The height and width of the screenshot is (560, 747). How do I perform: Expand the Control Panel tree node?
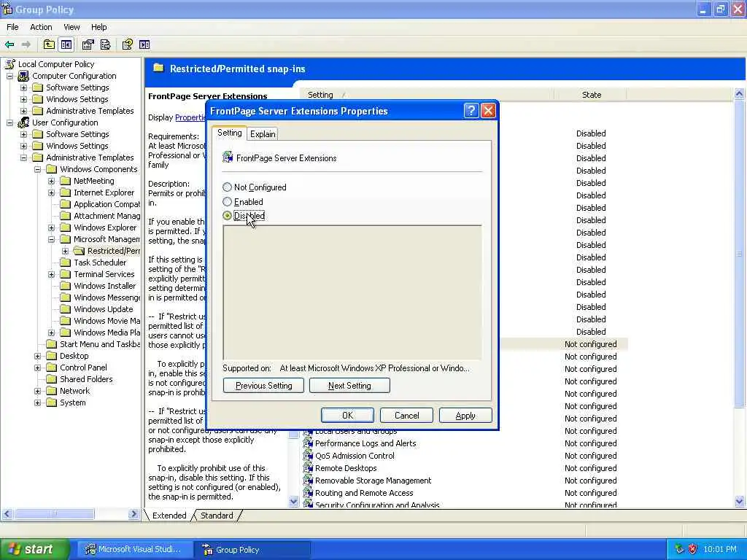coord(37,367)
